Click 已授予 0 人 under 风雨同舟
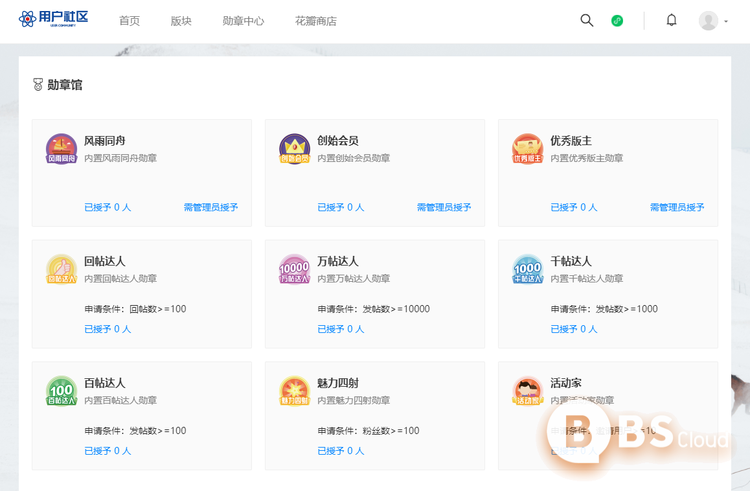This screenshot has height=491, width=750. click(x=108, y=207)
